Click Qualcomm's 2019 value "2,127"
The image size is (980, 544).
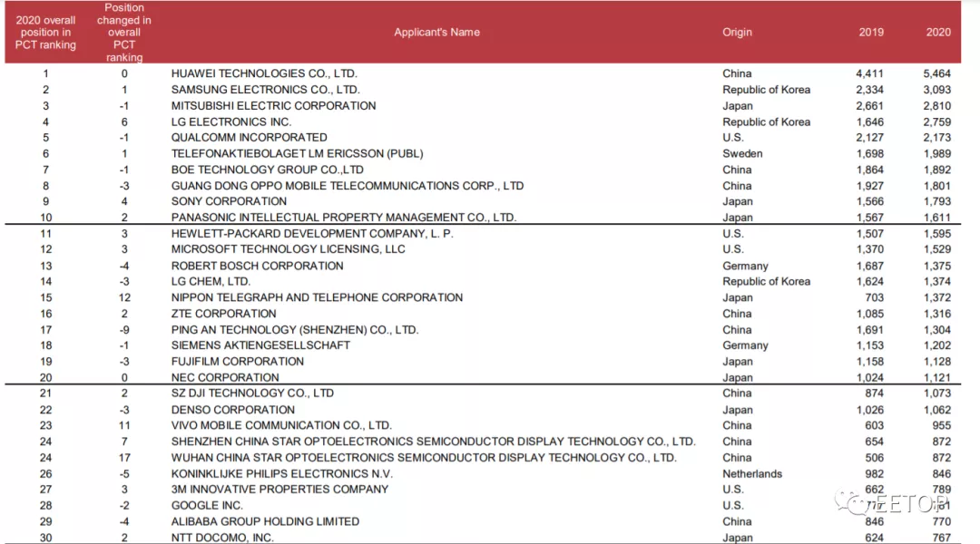[870, 138]
